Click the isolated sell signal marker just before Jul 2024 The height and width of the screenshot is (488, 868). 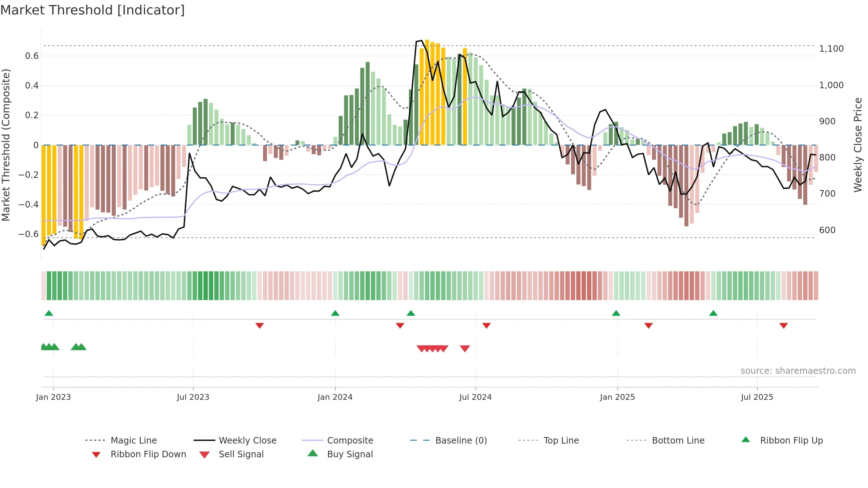coord(465,348)
